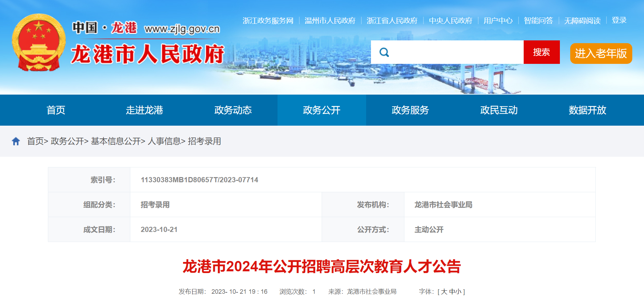Visit 浙江政务服务网 link
Viewport: 644px width, 301px height.
pos(268,21)
